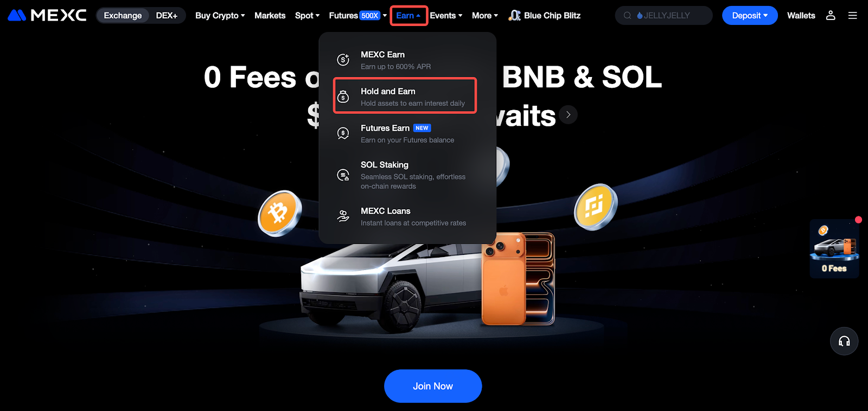Open the hamburger menu icon

853,15
